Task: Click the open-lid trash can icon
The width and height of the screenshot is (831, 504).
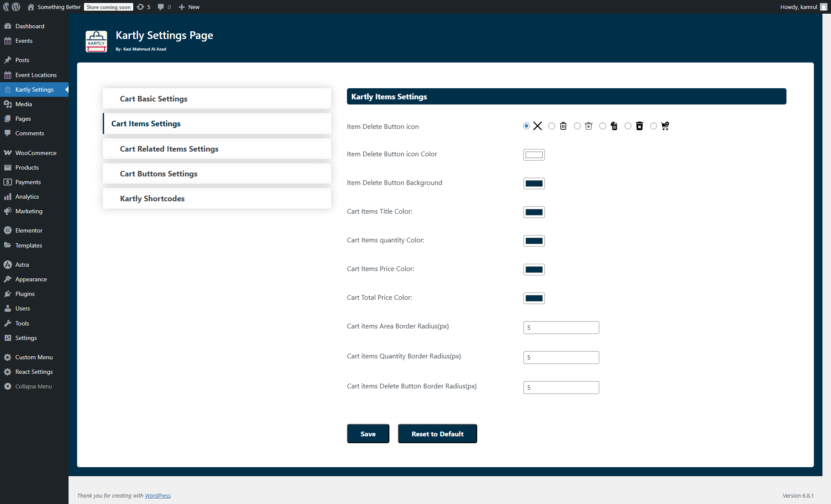Action: [x=614, y=126]
